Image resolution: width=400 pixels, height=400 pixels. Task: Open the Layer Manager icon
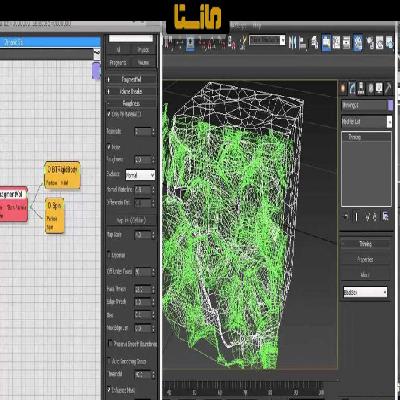(314, 43)
